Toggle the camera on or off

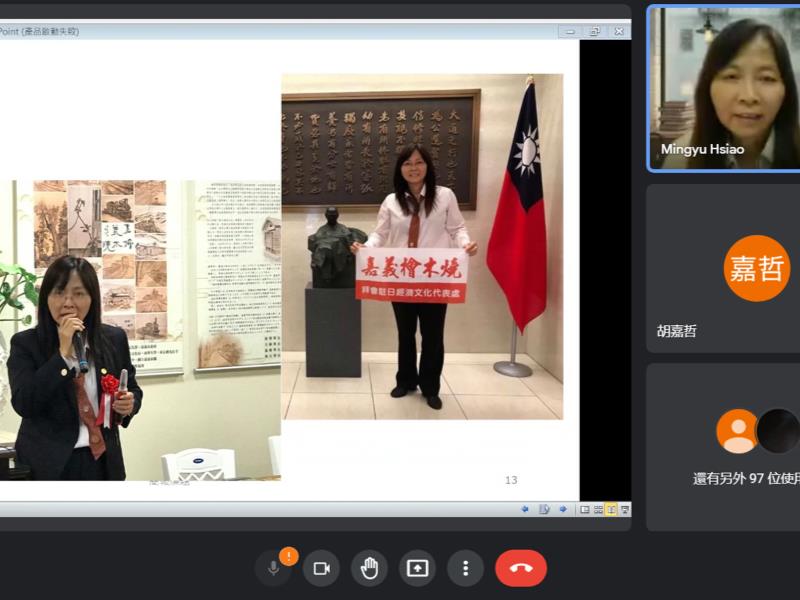pos(321,568)
